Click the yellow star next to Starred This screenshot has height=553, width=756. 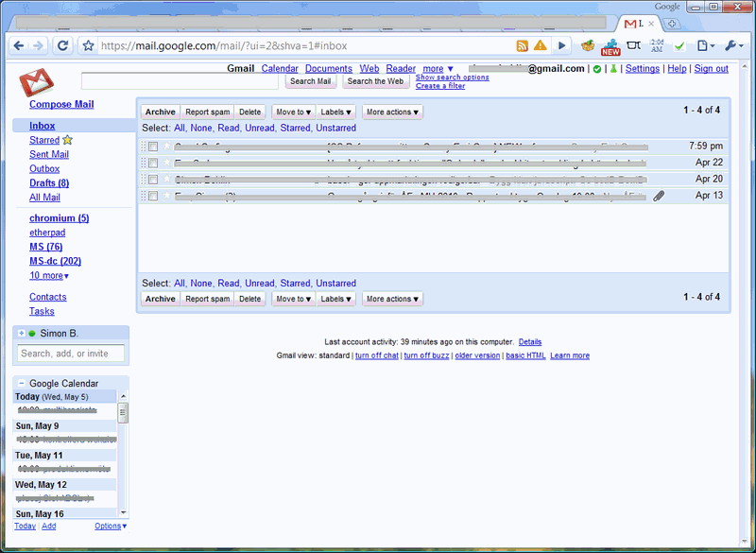(x=67, y=140)
